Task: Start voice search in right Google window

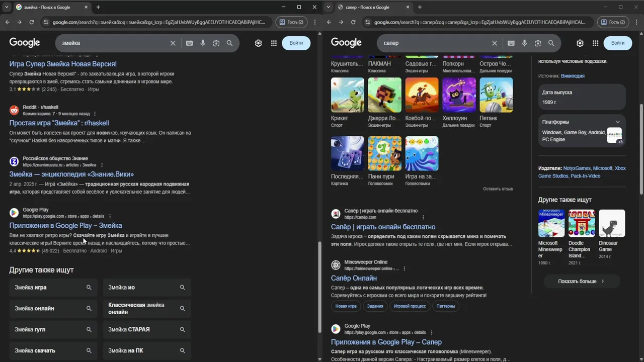Action: [524, 43]
